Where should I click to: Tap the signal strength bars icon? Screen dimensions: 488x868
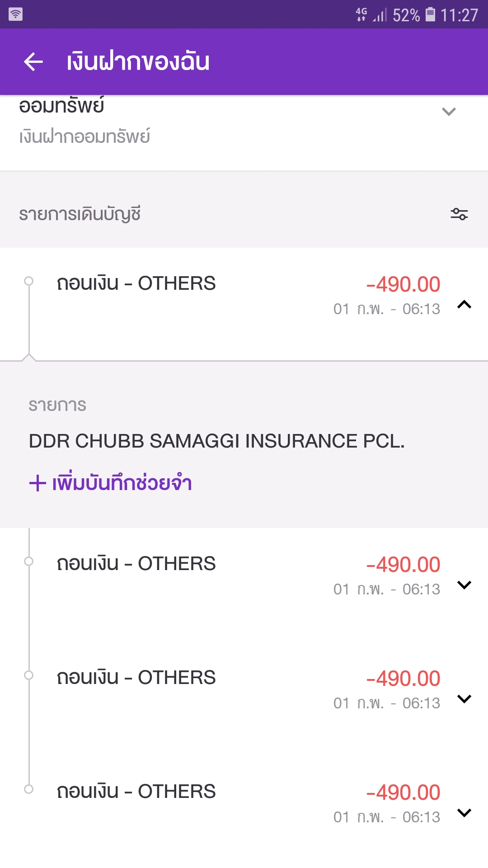click(380, 15)
